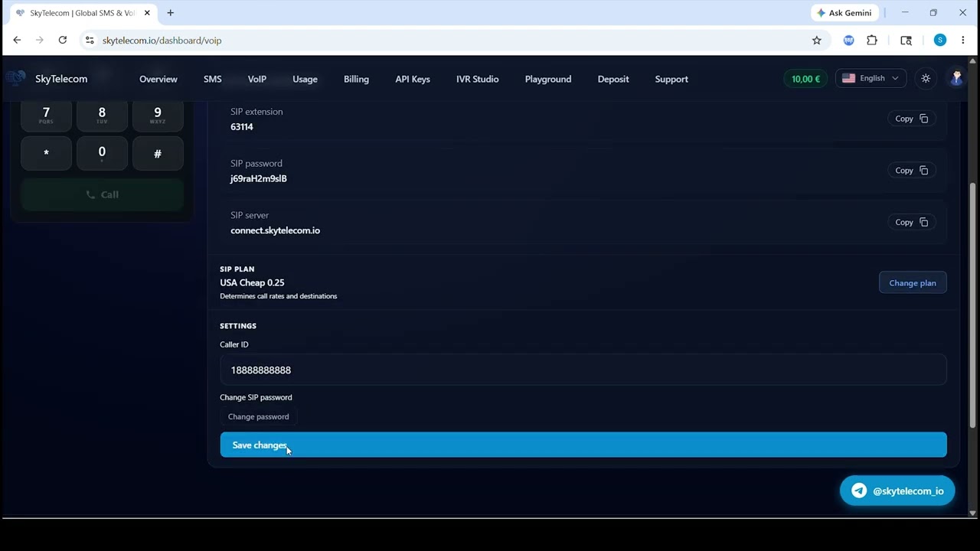Open the Usage menu item
The width and height of the screenshot is (980, 551).
(305, 79)
